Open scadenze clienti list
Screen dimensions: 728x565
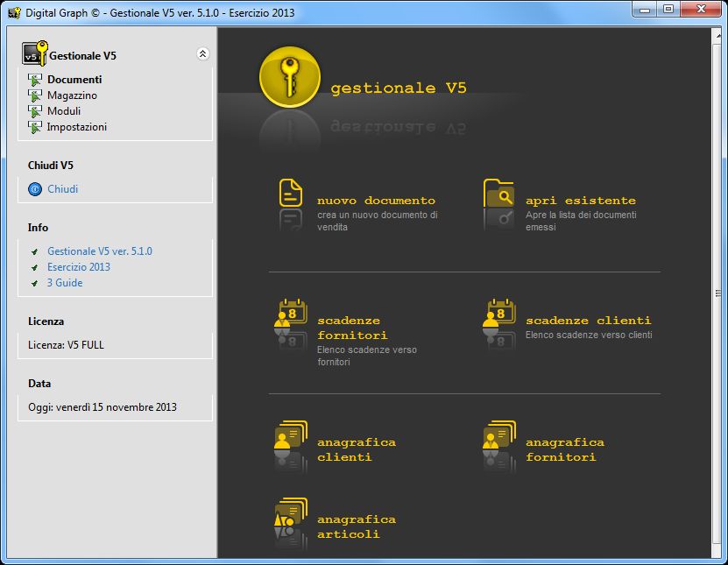(x=588, y=321)
